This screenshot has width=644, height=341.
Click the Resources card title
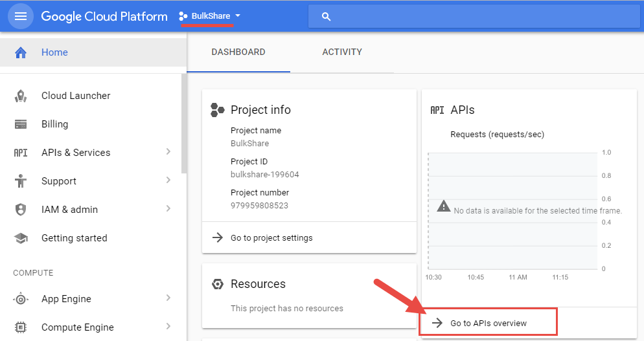(x=258, y=284)
